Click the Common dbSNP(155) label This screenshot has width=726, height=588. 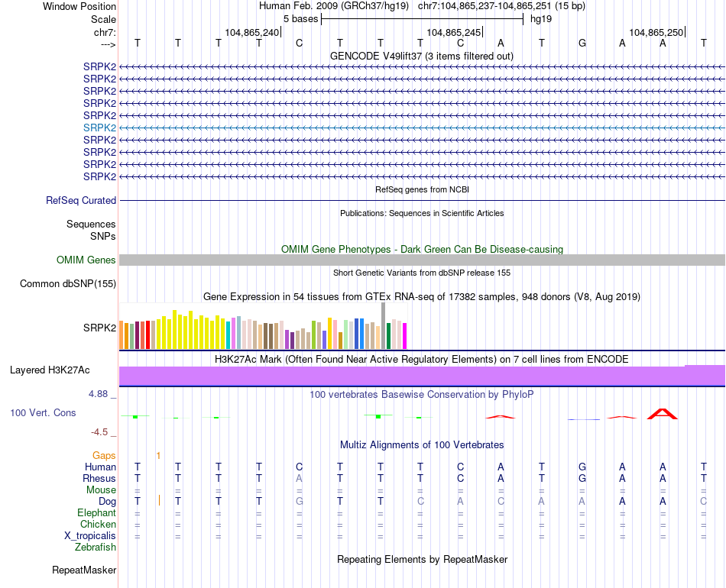(x=68, y=283)
